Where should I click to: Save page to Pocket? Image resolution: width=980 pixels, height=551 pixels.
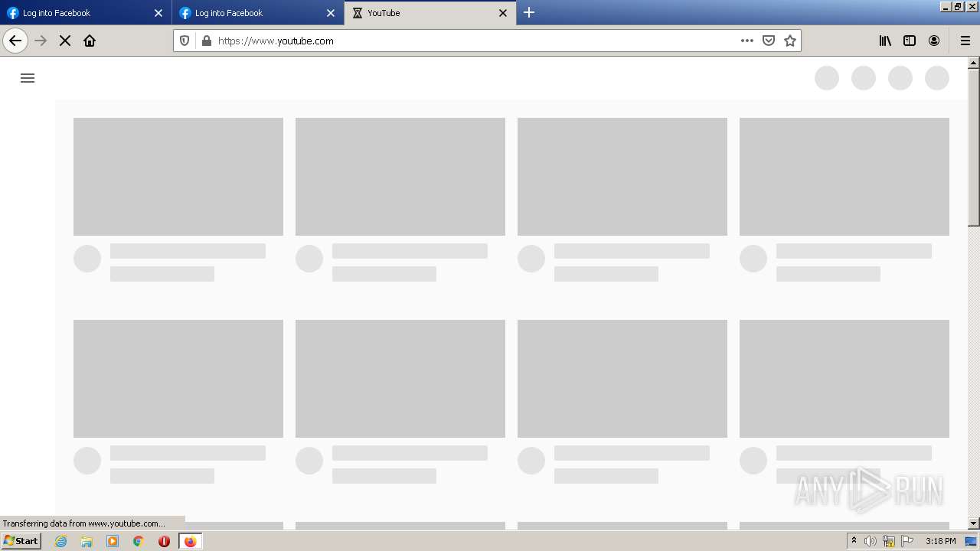point(769,41)
